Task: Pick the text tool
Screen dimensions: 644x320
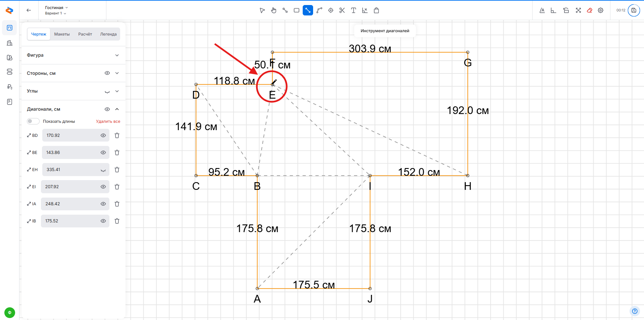Action: coord(353,10)
